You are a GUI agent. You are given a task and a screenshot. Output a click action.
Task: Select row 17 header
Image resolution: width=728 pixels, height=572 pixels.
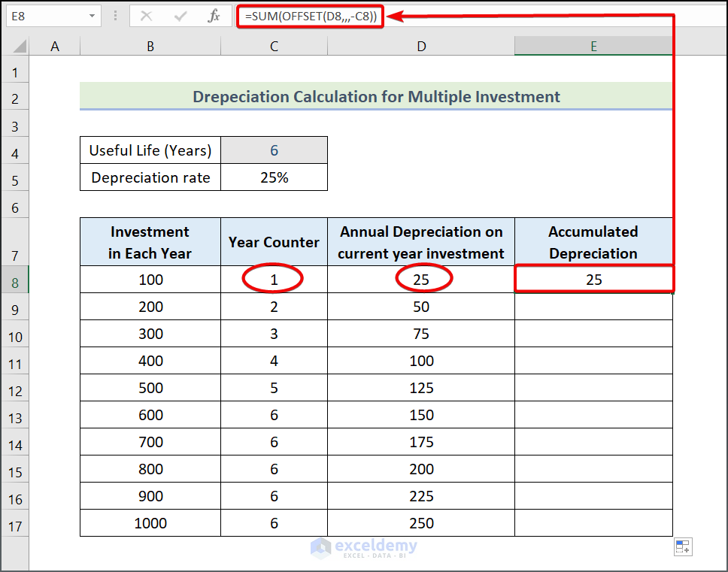click(x=15, y=526)
